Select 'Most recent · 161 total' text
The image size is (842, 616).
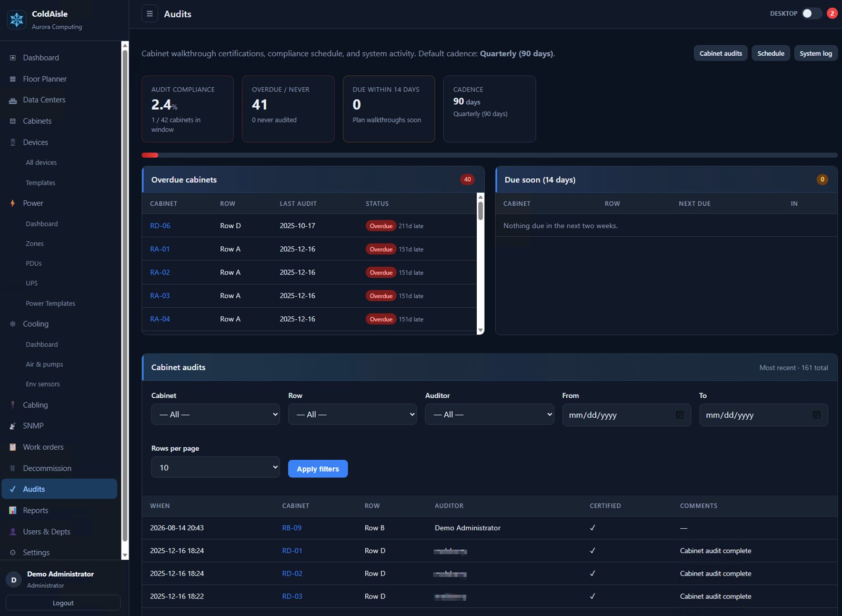[794, 368]
